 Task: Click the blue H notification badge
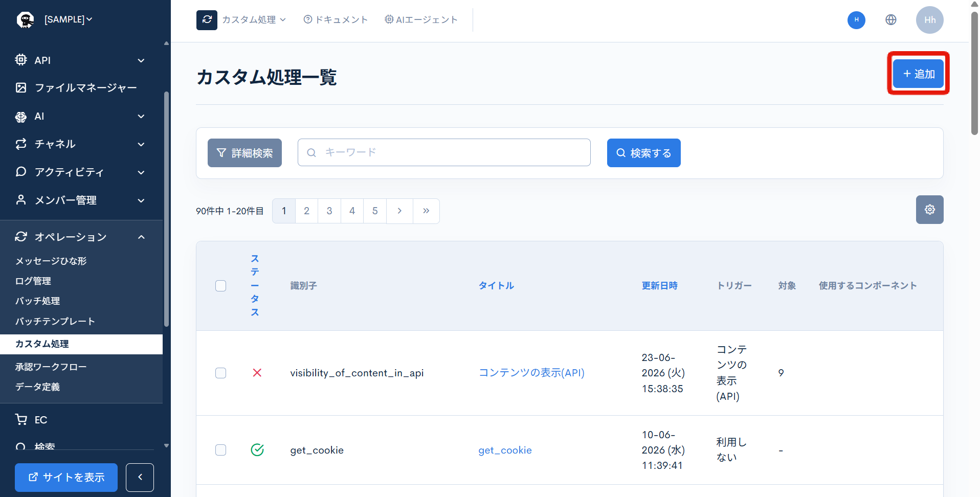pyautogui.click(x=856, y=20)
